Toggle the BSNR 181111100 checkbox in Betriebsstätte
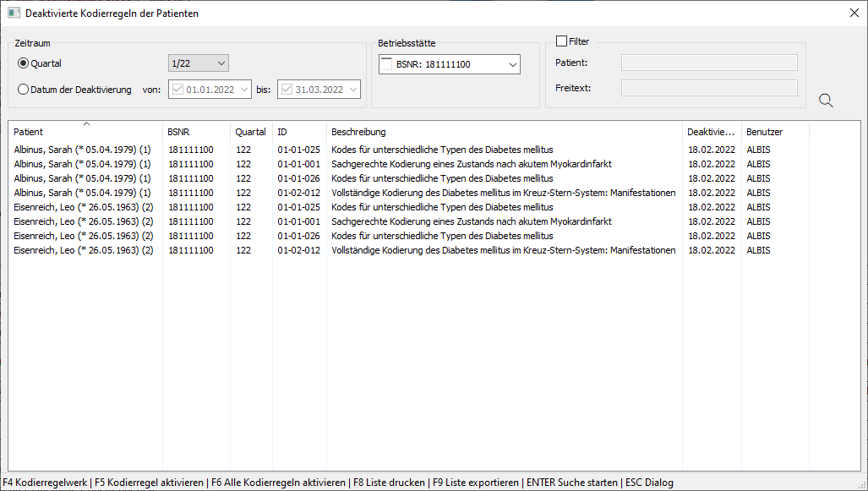Viewport: 868px width, 491px height. point(386,63)
